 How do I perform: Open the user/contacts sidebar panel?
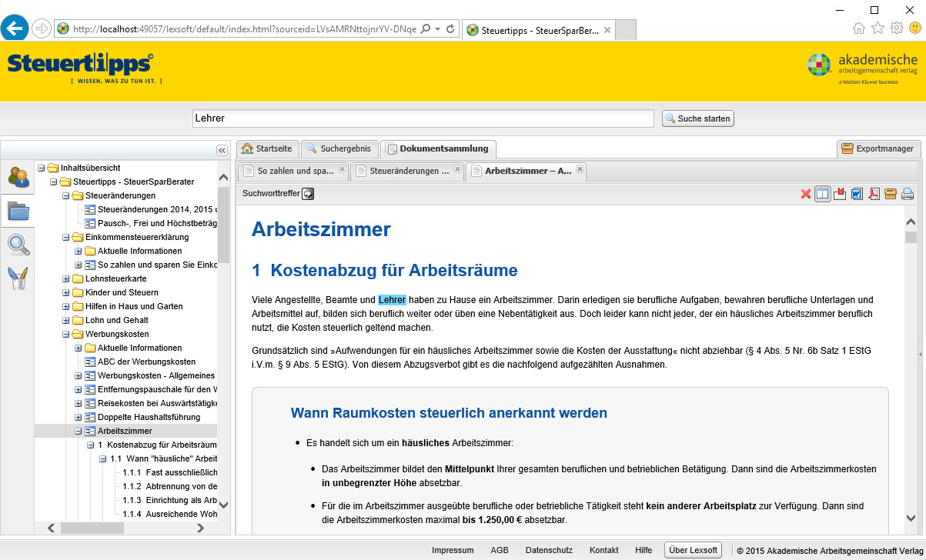[x=18, y=176]
